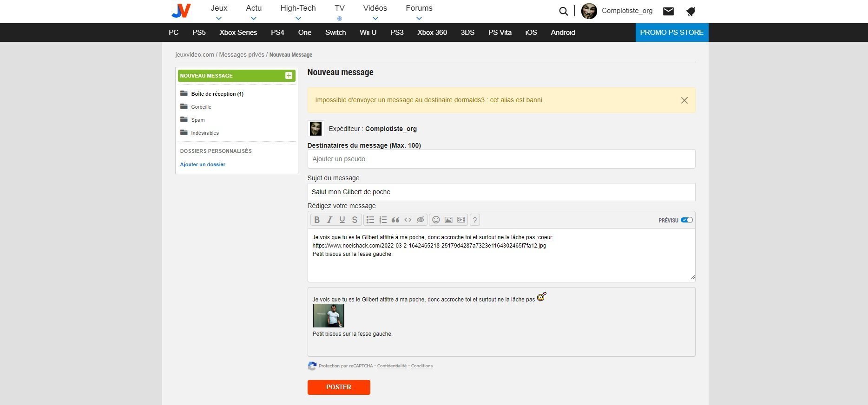Screen dimensions: 868x405
Task: Open private messages envelope icon
Action: pos(668,11)
